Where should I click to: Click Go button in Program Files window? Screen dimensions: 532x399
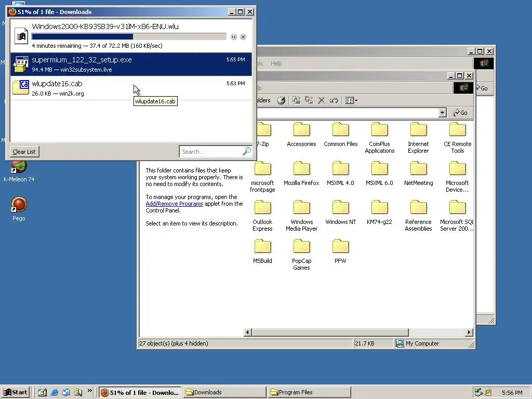(x=460, y=113)
